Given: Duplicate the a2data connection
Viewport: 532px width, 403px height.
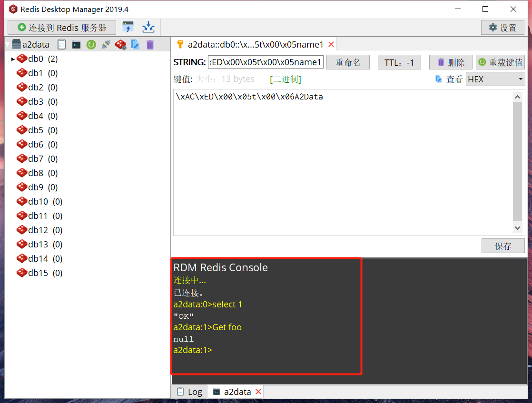Looking at the screenshot, I should (x=135, y=45).
